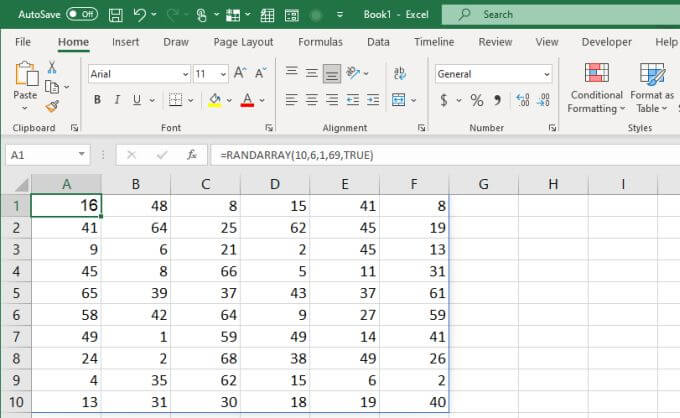The width and height of the screenshot is (680, 418).
Task: Click the Format Painter brush icon
Action: [52, 106]
